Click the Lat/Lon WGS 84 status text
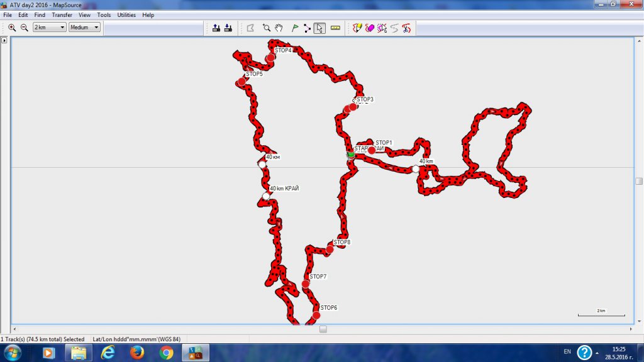Screen dimensions: 644x362 click(136, 339)
